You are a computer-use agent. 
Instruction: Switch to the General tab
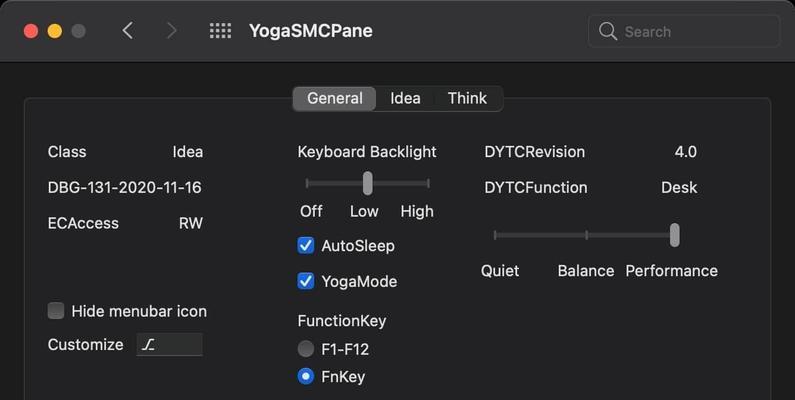[x=335, y=98]
